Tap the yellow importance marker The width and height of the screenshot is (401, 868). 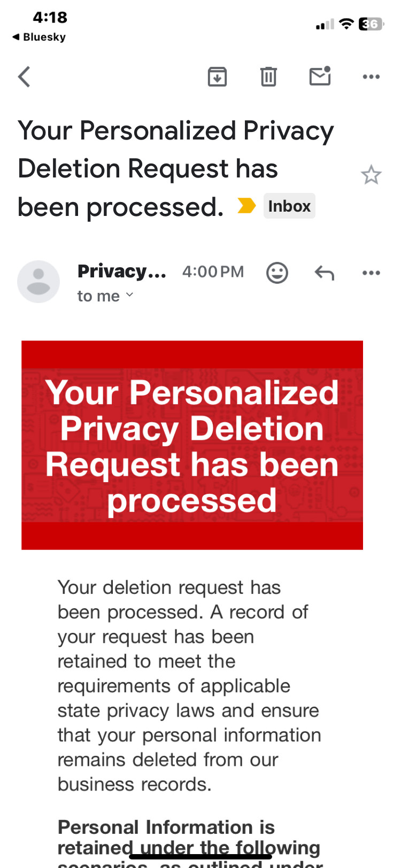246,206
